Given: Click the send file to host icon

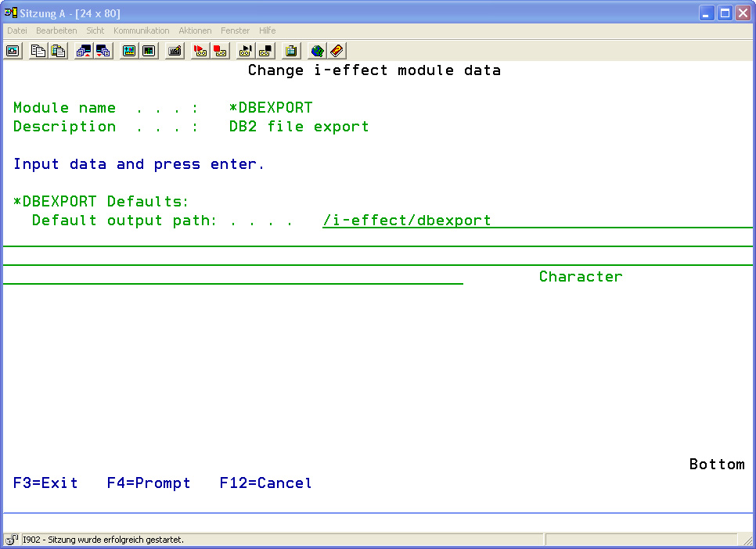Looking at the screenshot, I should coord(83,52).
